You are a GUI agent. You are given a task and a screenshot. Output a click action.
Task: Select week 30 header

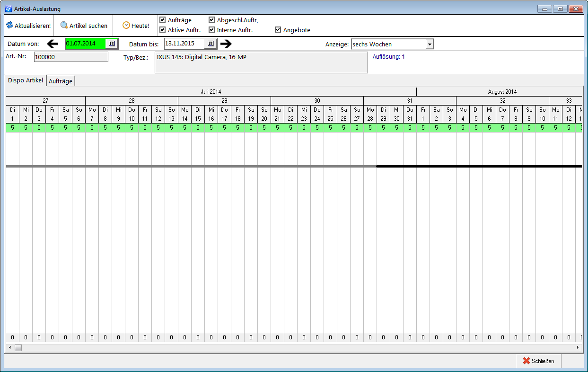(x=317, y=101)
